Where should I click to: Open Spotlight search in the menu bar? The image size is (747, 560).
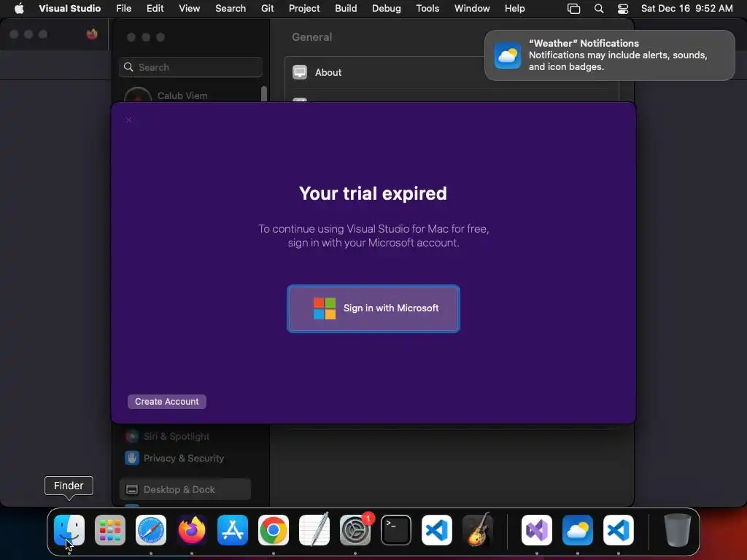[599, 8]
